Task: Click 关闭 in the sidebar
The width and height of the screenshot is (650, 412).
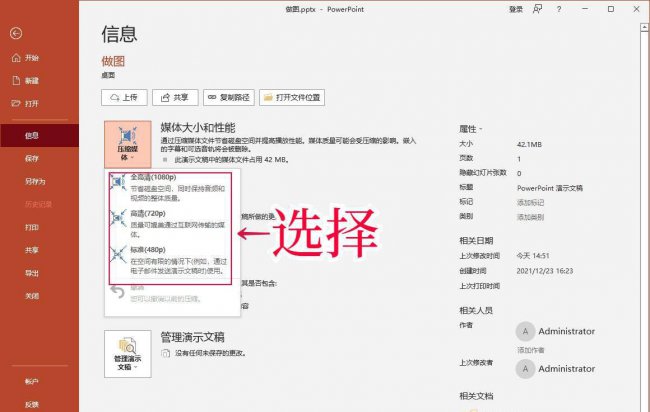Action: 32,296
